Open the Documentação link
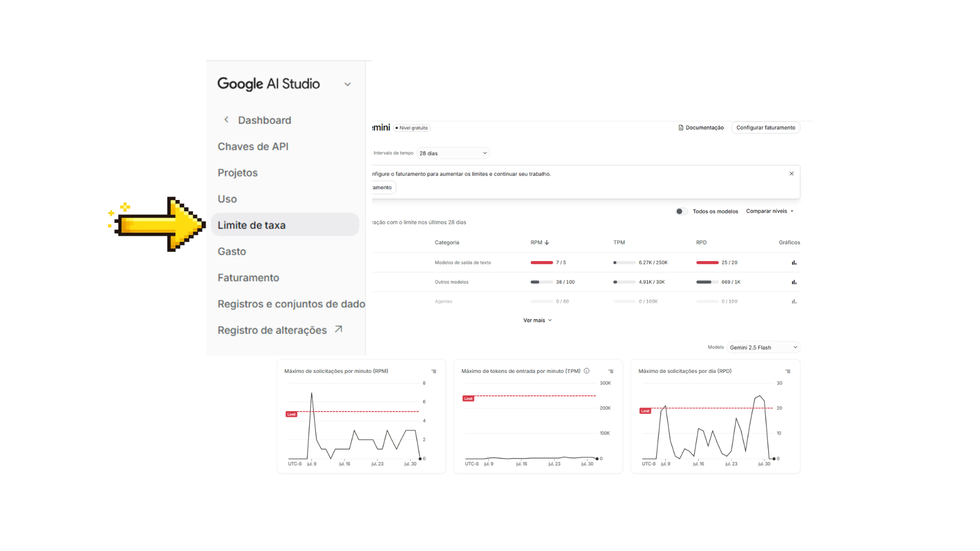This screenshot has height=551, width=980. (704, 128)
